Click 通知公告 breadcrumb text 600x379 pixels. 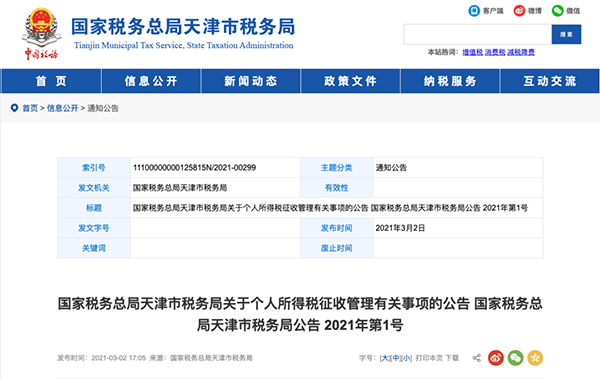click(103, 108)
